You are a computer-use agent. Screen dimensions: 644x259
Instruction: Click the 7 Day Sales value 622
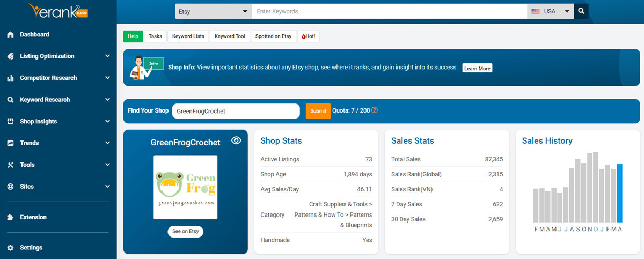(x=498, y=204)
